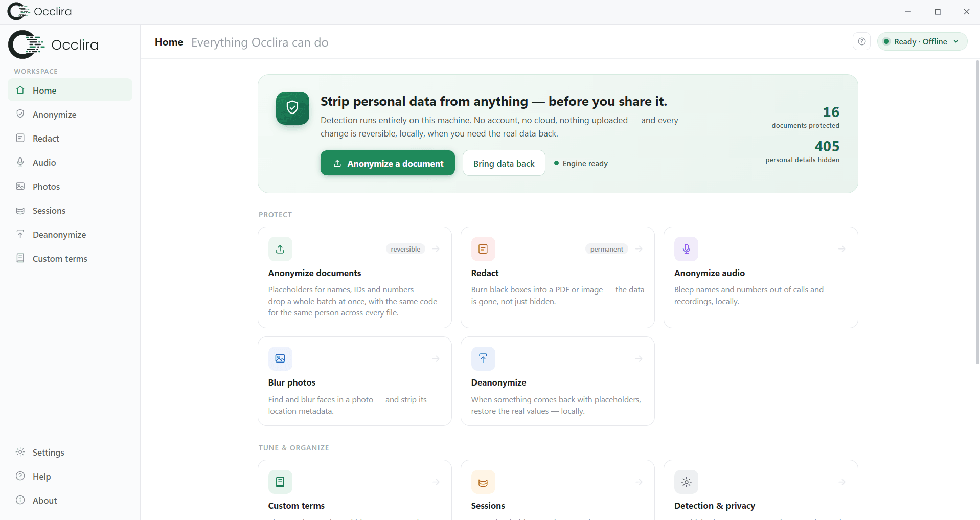Click the 16 documents protected count

(x=806, y=118)
